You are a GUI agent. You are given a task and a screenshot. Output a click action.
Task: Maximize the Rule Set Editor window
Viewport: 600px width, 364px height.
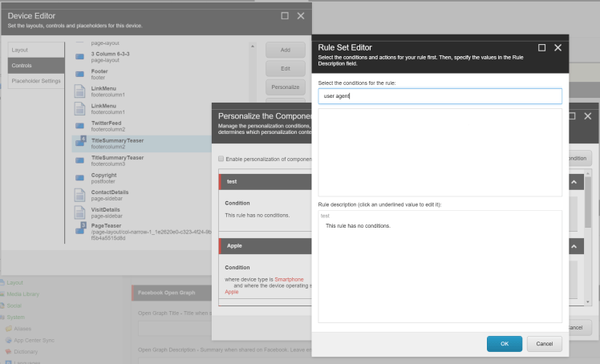coord(541,48)
